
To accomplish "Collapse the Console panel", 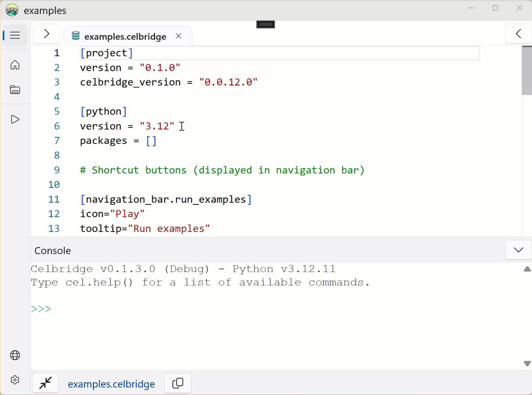I will click(518, 250).
